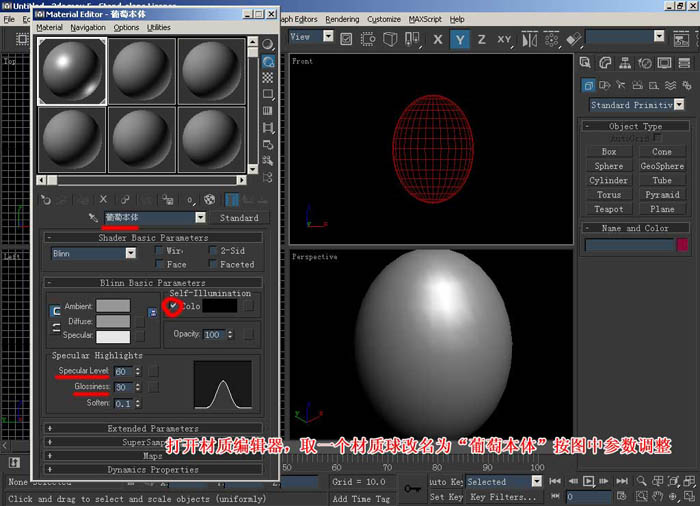700x506 pixels.
Task: Select the Sample Type icon in Material Editor
Action: click(x=268, y=44)
